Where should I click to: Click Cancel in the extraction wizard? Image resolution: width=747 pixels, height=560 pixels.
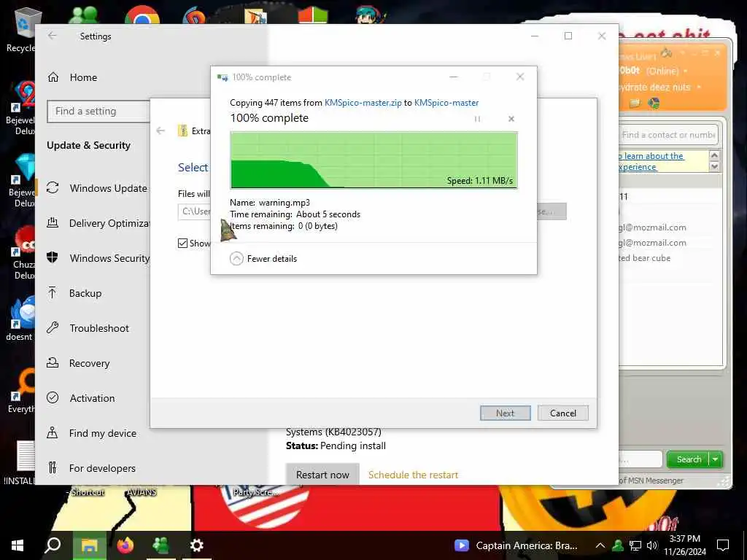point(562,413)
